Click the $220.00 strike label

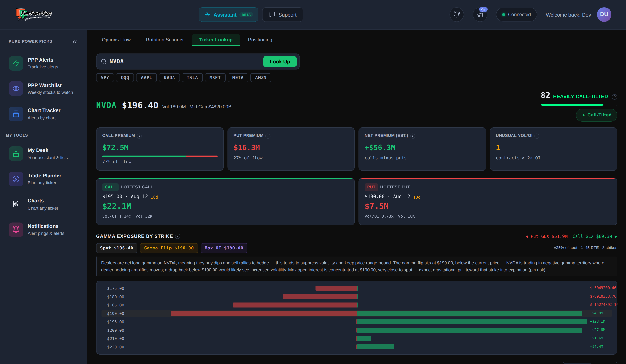point(115,347)
